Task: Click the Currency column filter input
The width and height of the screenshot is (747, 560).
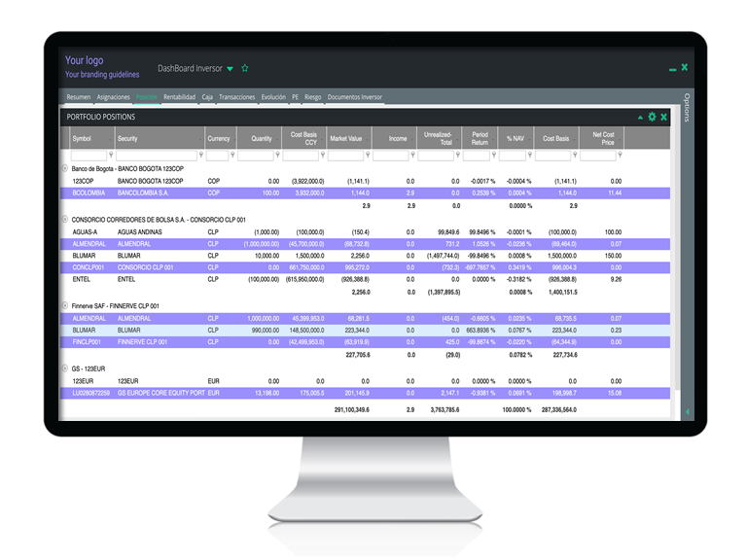Action: [x=217, y=156]
